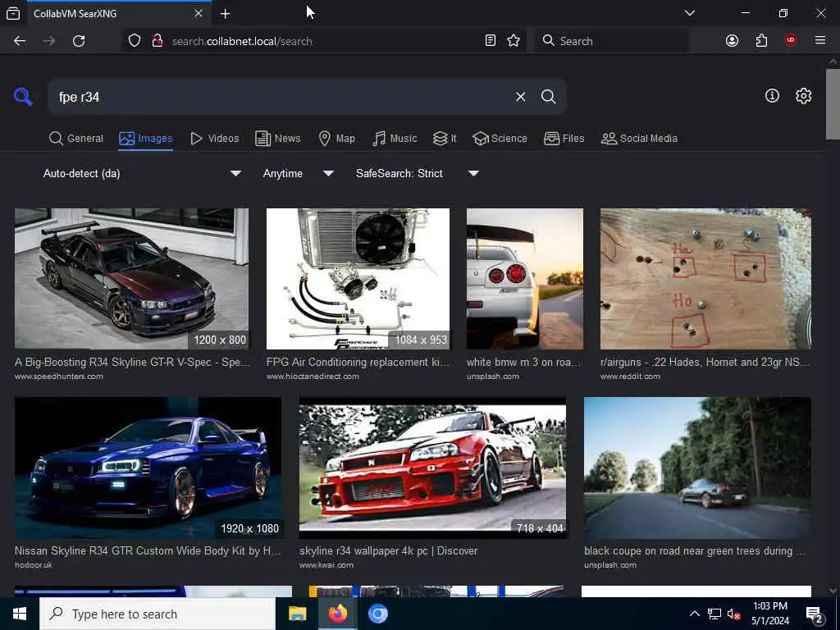Open the notification center icon
The height and width of the screenshot is (630, 840).
(x=815, y=614)
